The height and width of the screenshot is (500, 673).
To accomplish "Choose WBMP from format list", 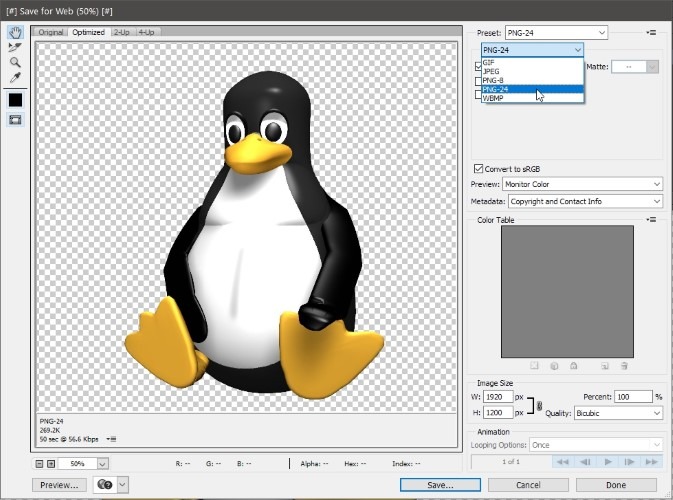I will (x=532, y=98).
